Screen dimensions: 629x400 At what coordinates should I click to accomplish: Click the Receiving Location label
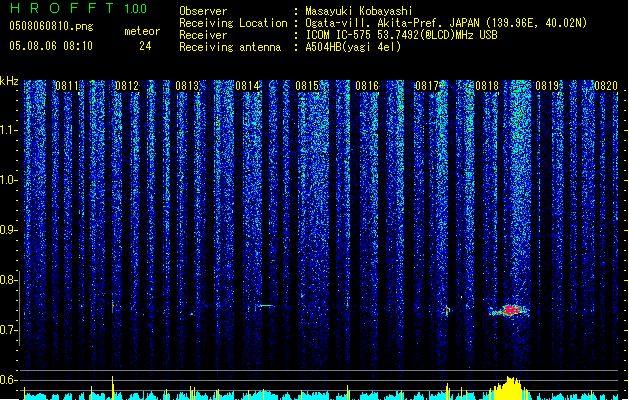click(233, 23)
